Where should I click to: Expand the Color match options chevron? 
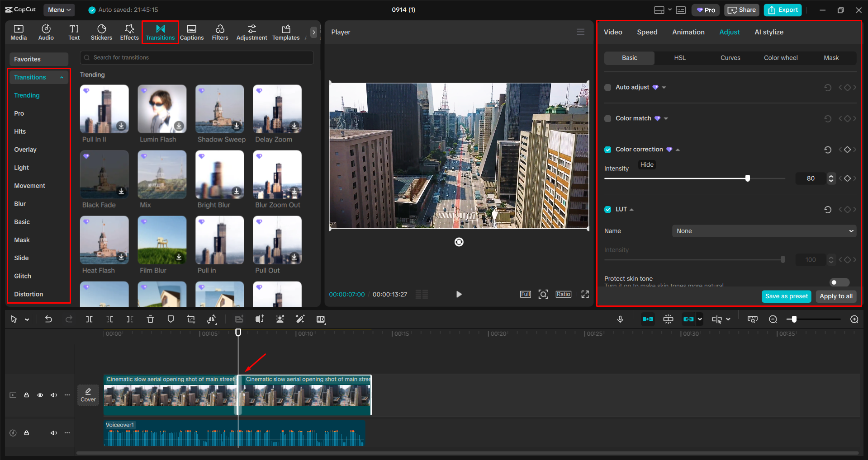point(665,118)
